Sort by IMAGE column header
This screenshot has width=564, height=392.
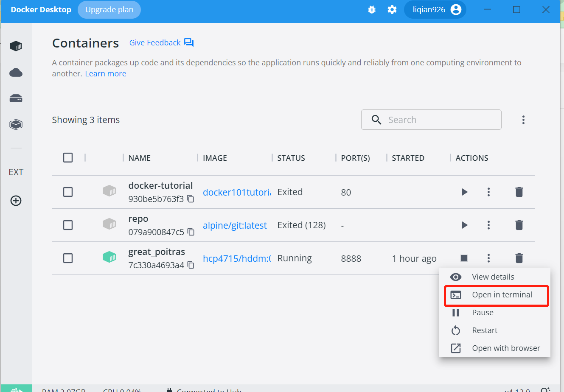point(215,158)
